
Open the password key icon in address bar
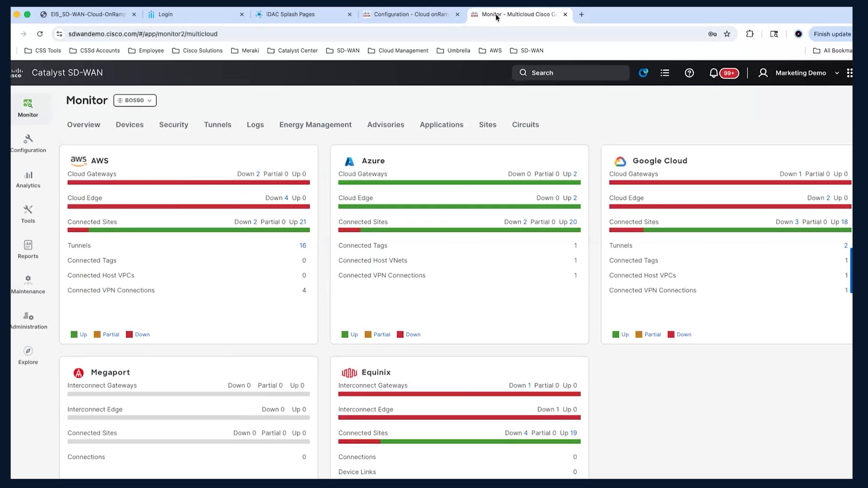point(712,34)
